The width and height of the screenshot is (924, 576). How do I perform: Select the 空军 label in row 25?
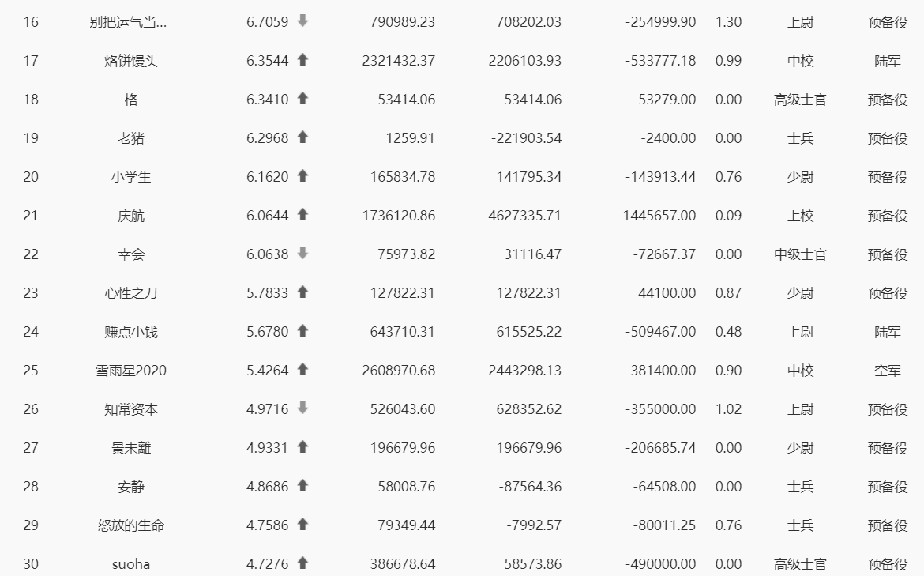888,371
